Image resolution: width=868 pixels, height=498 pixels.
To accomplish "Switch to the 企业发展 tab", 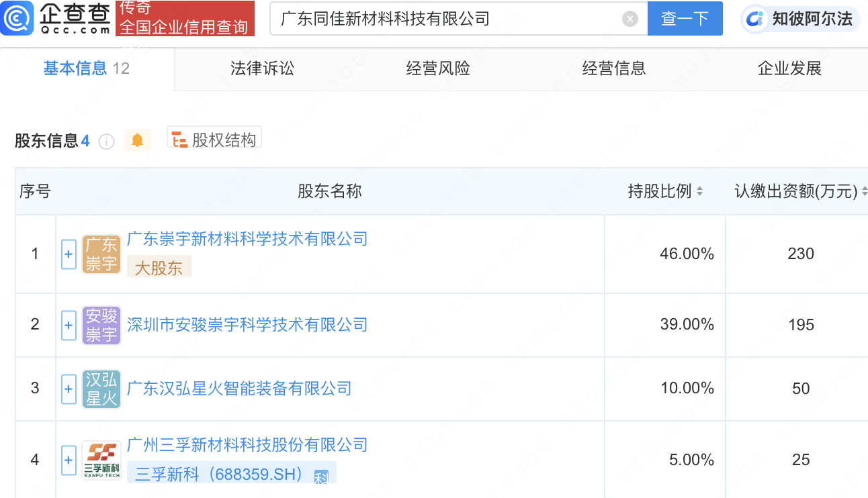I will [x=789, y=68].
